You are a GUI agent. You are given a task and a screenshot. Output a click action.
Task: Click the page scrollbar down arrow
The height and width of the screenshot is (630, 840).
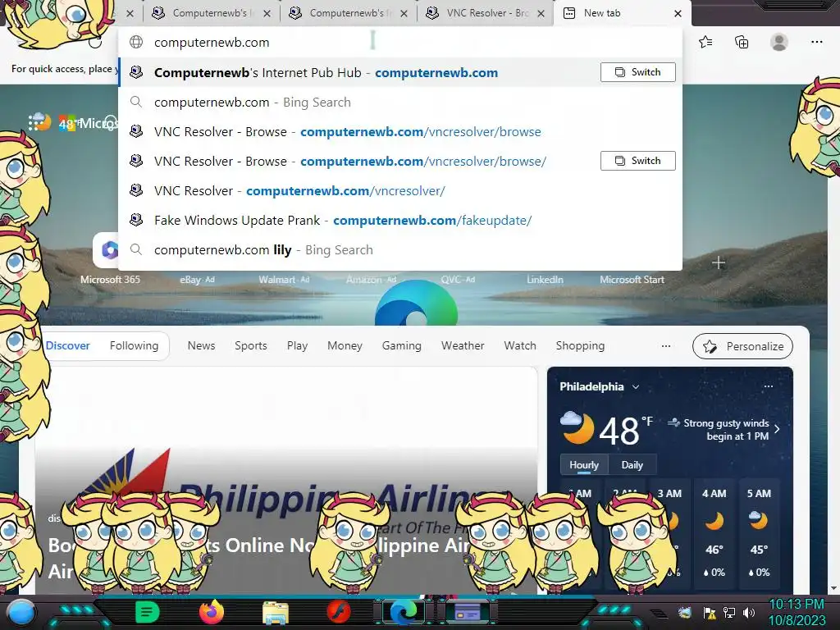(833, 588)
